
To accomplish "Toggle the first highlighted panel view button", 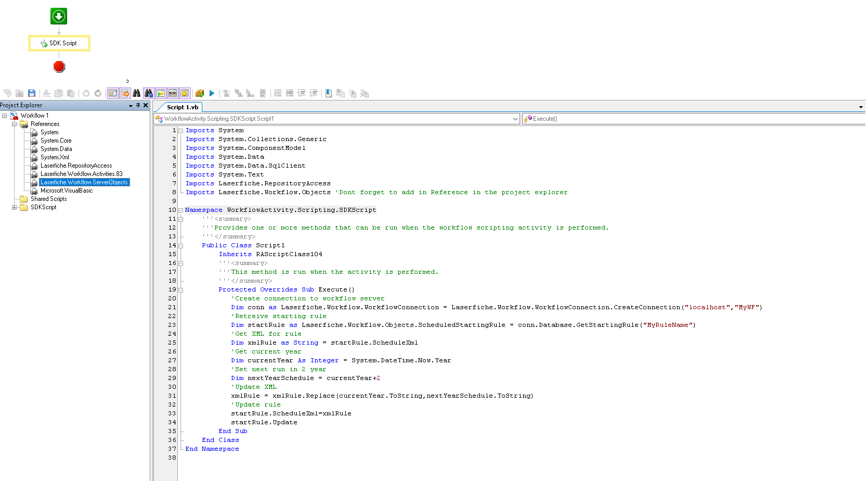I will [x=113, y=93].
